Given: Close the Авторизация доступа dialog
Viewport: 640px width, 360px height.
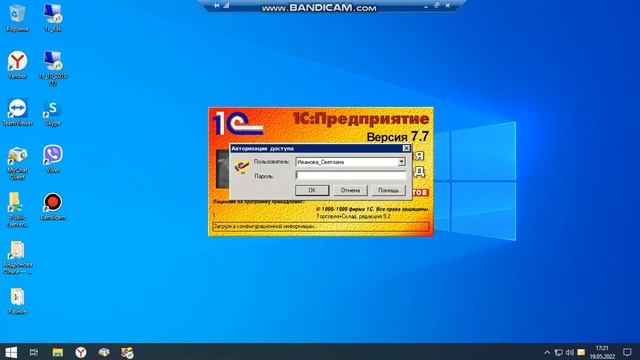Looking at the screenshot, I should (x=406, y=148).
